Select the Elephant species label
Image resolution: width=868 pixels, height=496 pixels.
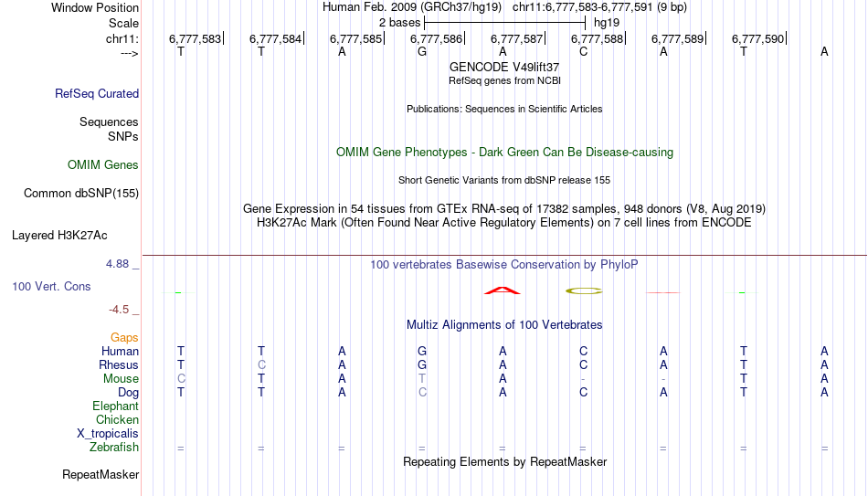115,406
